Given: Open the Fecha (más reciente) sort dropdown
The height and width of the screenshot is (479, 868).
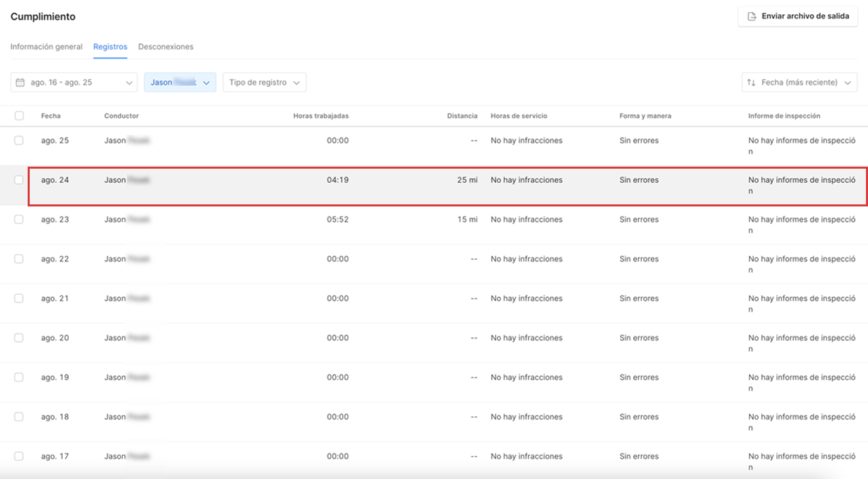Looking at the screenshot, I should 799,82.
